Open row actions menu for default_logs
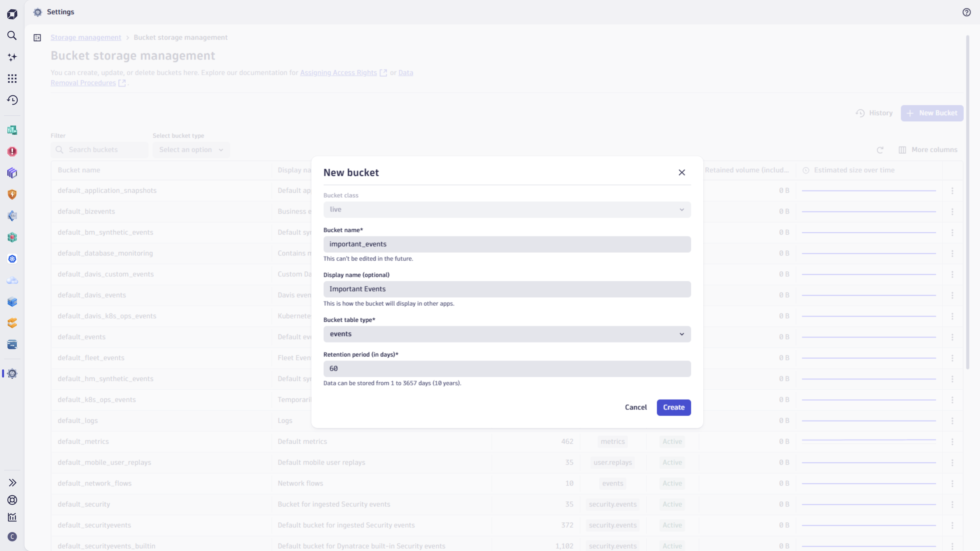980x551 pixels. point(952,421)
